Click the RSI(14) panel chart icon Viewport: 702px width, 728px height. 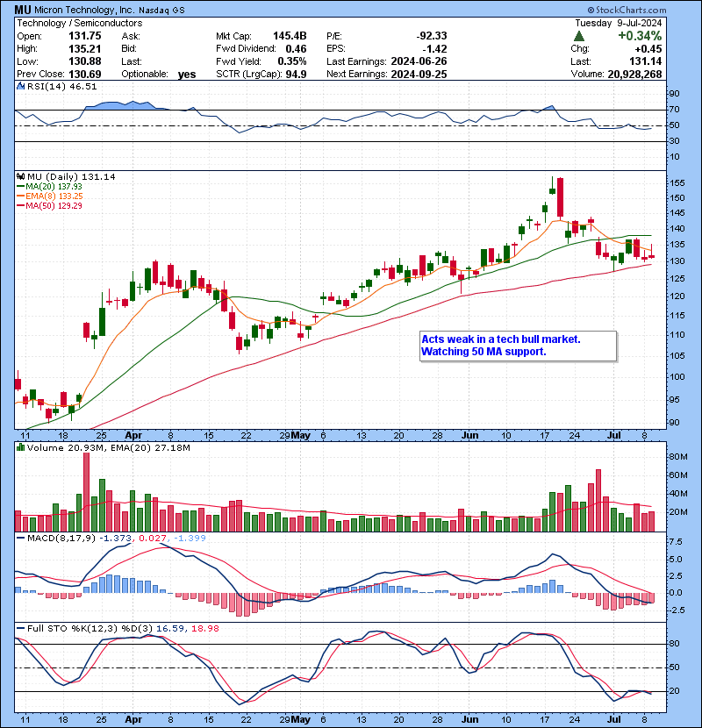point(20,86)
